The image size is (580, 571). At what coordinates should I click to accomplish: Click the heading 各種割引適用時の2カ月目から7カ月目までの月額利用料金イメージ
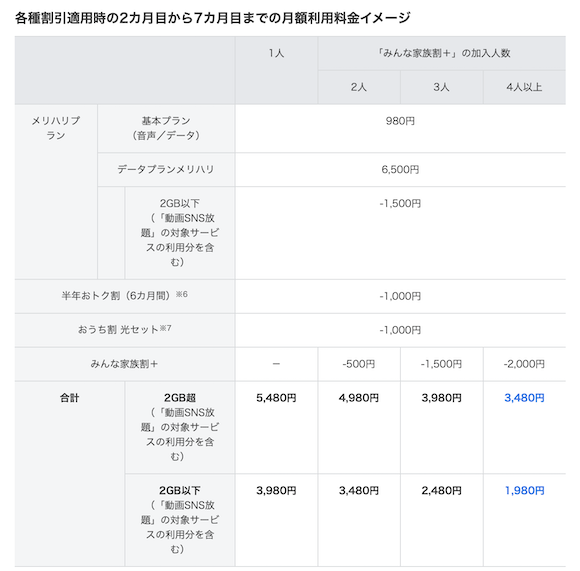[213, 18]
